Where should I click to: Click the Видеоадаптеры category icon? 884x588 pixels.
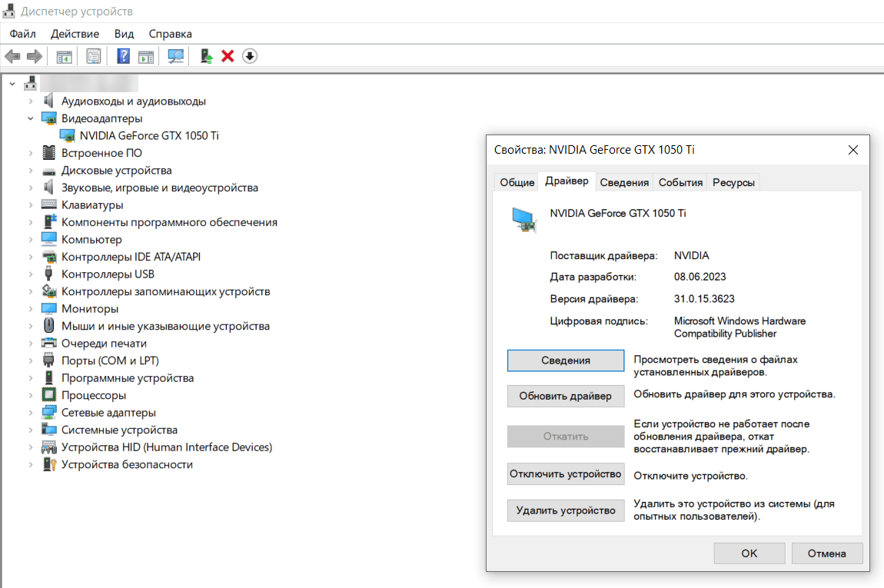pos(49,118)
